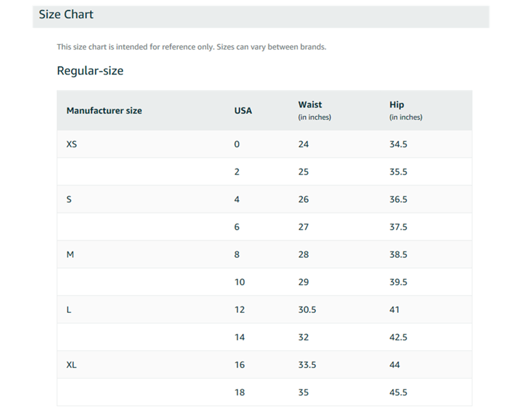Screen dimensions: 513x420
Task: Select waist value 24
Action: tap(304, 144)
